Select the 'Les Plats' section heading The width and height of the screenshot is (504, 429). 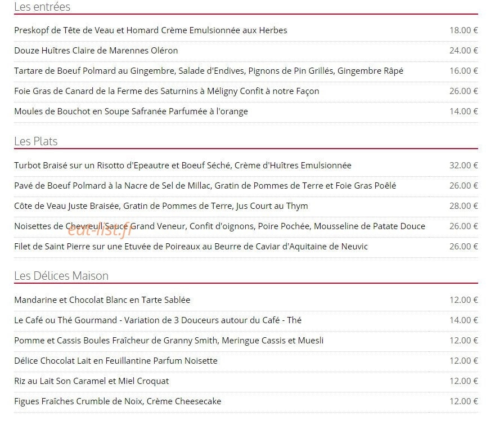pyautogui.click(x=35, y=141)
